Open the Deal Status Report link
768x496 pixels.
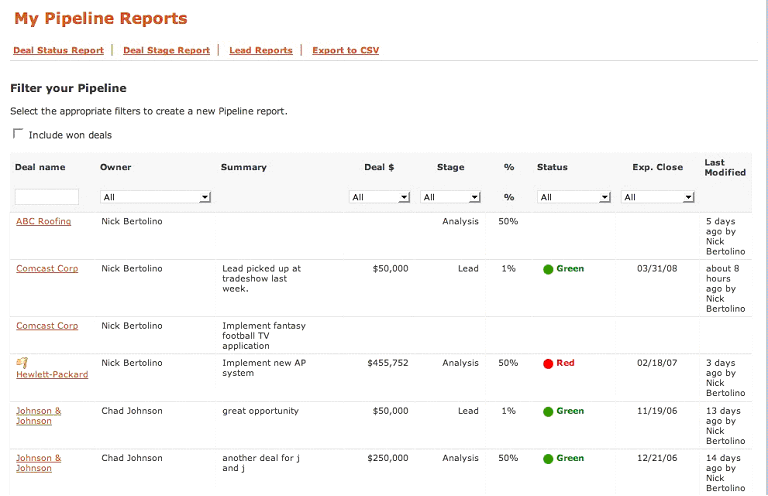tap(58, 50)
